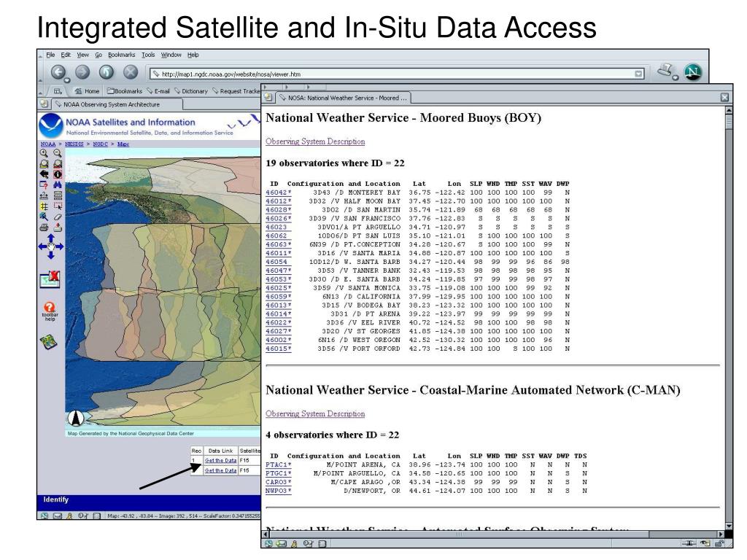Click the browser Forward button
This screenshot has height=560, width=747.
point(82,72)
